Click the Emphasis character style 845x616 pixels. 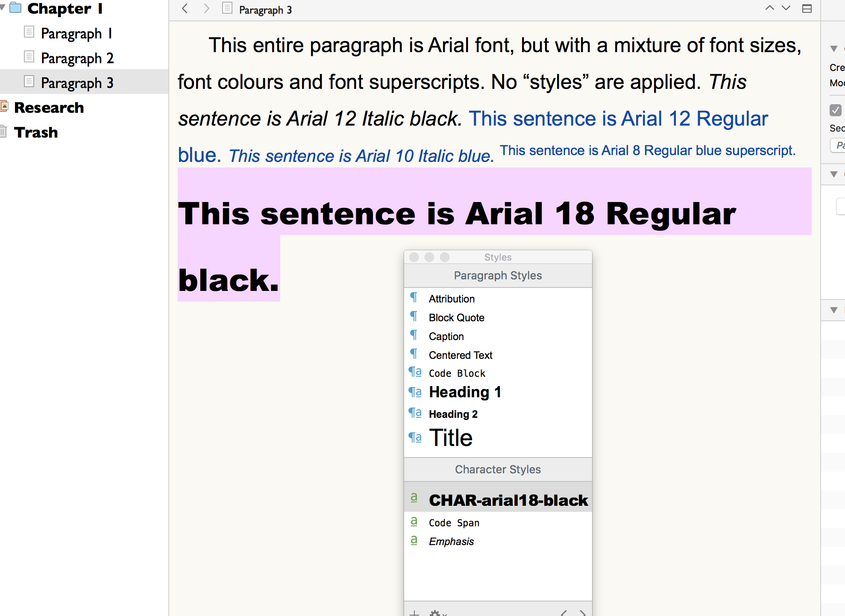tap(451, 541)
